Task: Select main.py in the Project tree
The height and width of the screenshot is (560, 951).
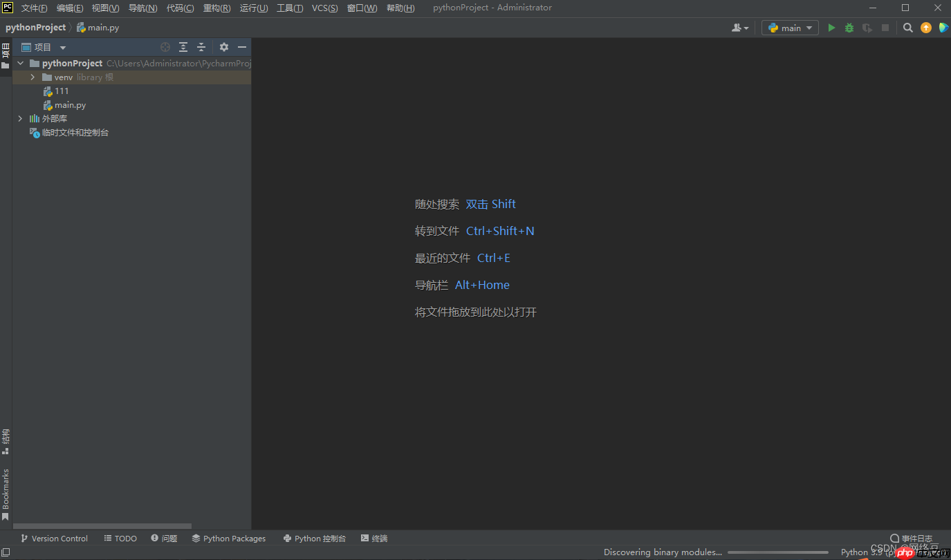Action: tap(70, 104)
